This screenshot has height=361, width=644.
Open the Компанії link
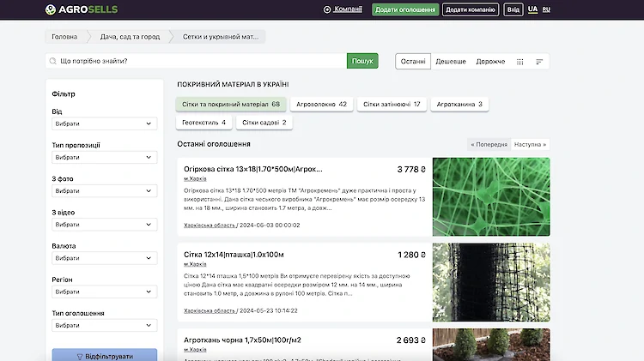pos(348,9)
